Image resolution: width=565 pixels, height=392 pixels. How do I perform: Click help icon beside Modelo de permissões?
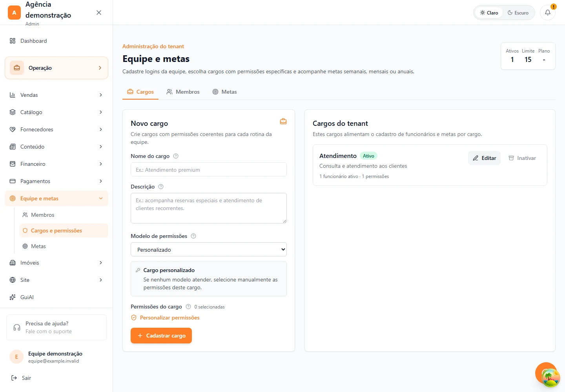pyautogui.click(x=193, y=236)
